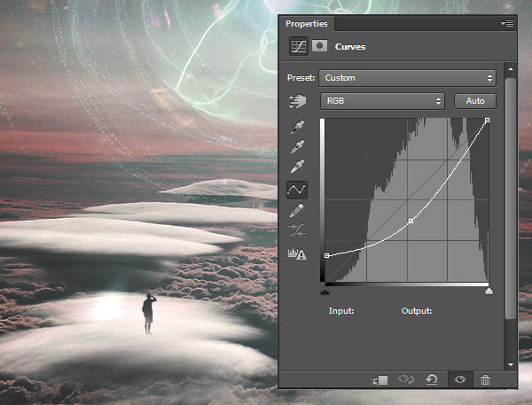This screenshot has height=405, width=532.
Task: Pick the black point eyedropper
Action: coord(298,127)
